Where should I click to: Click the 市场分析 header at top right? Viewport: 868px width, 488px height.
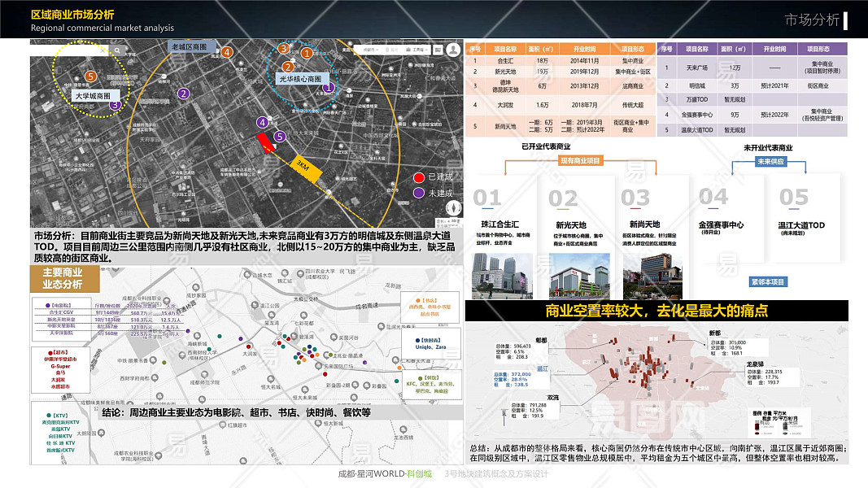tap(812, 20)
